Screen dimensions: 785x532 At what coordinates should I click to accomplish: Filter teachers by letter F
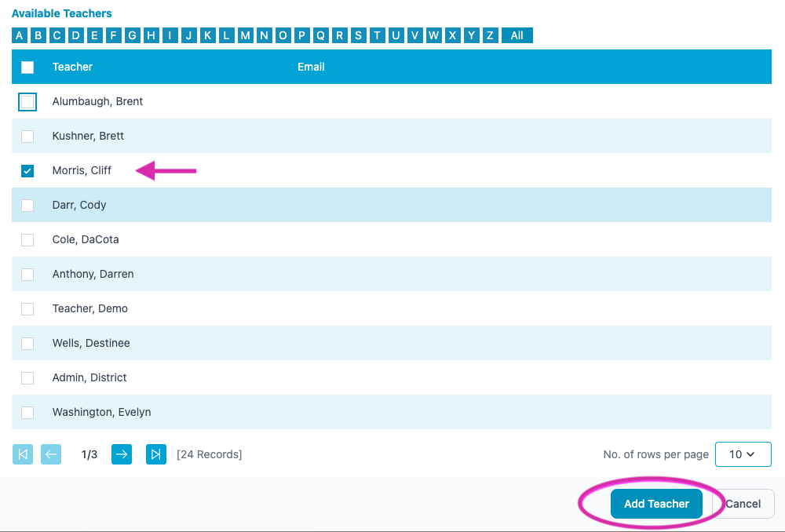(114, 35)
